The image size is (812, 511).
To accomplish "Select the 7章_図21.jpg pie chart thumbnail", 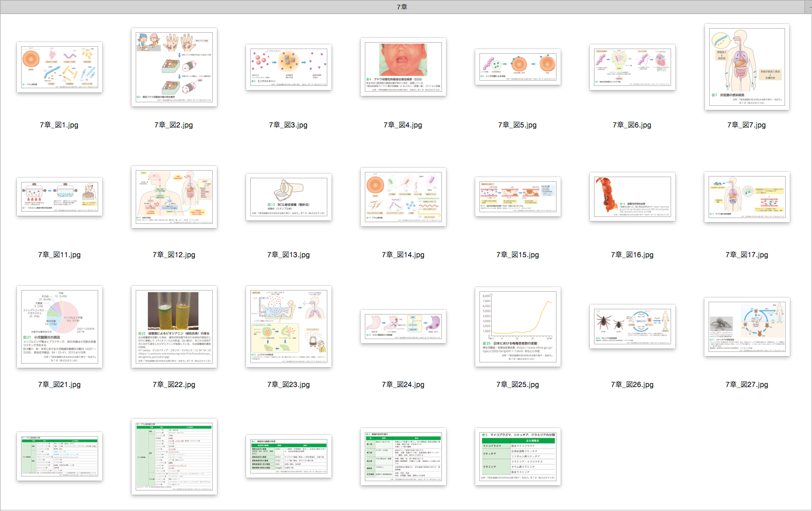I will click(60, 326).
